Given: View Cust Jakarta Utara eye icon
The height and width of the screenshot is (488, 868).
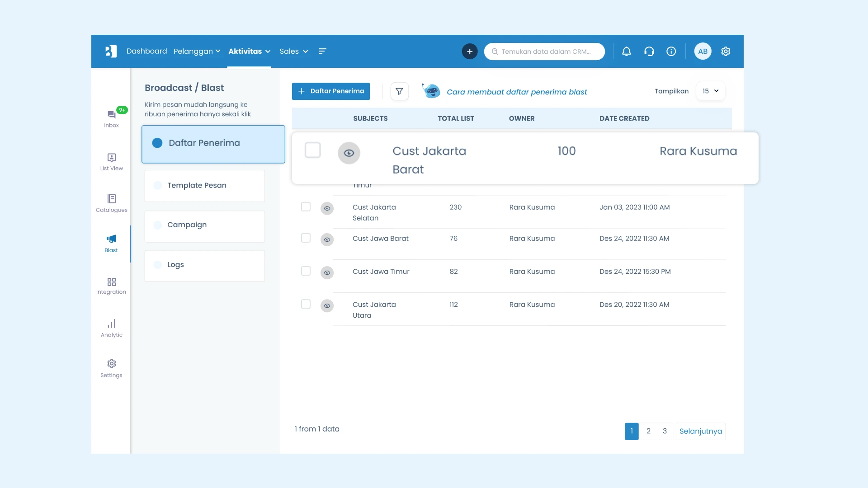Looking at the screenshot, I should click(327, 306).
